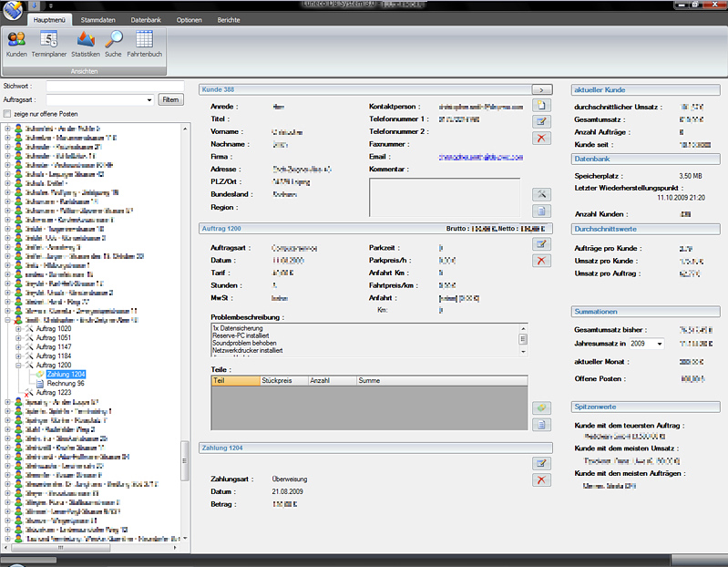Click the '3,50 MB' Speicherplatz value
Viewport: 728px width, 567px height.
tap(691, 176)
